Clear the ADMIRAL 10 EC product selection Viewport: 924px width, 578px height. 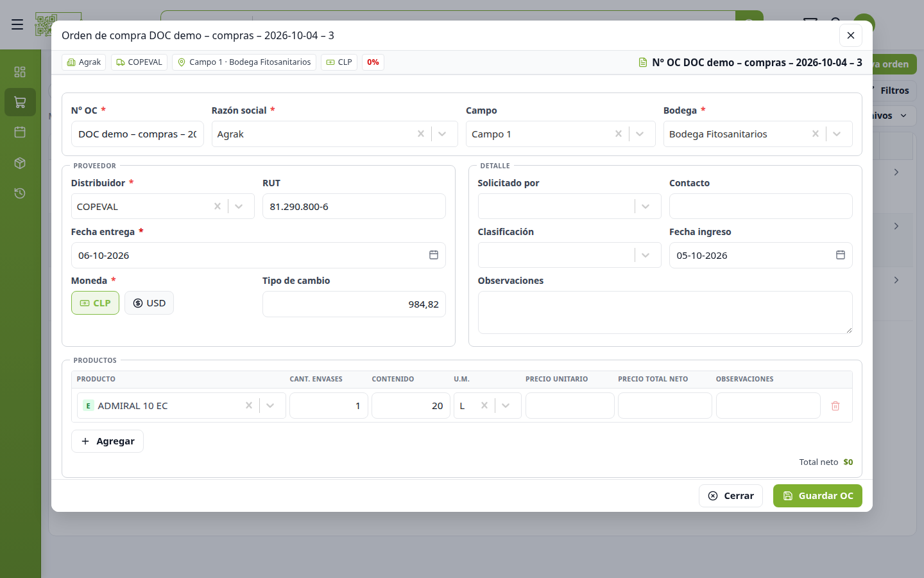click(249, 406)
